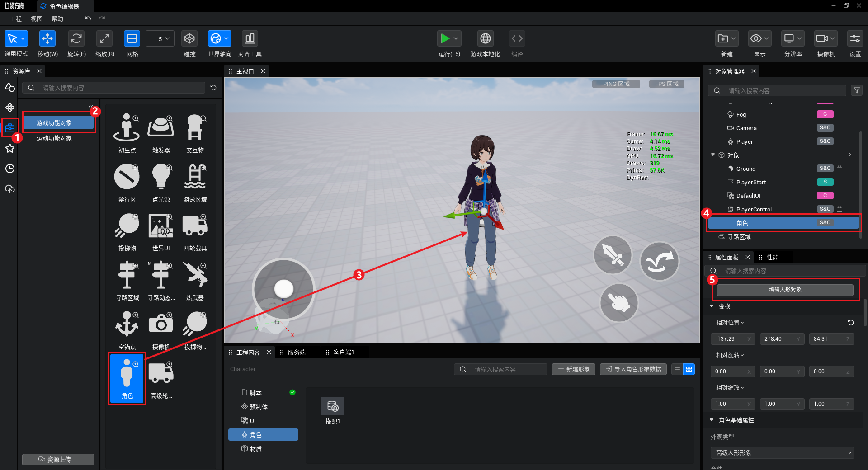This screenshot has width=868, height=470.
Task: Open the 新建 new object dropdown
Action: coord(727,39)
